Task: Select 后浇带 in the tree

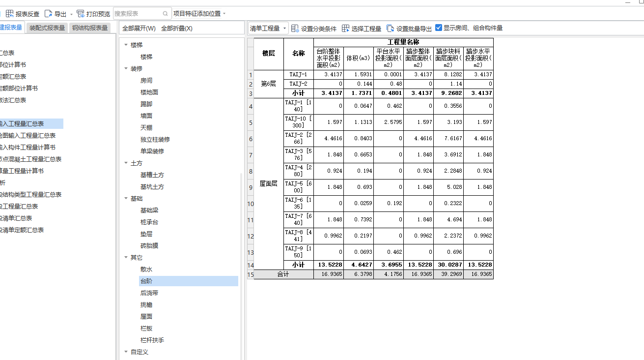Action: [149, 293]
